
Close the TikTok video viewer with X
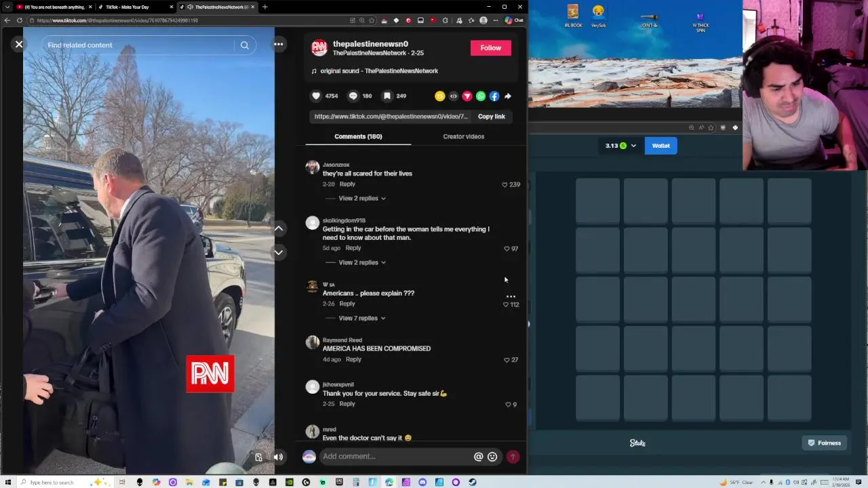(x=19, y=45)
